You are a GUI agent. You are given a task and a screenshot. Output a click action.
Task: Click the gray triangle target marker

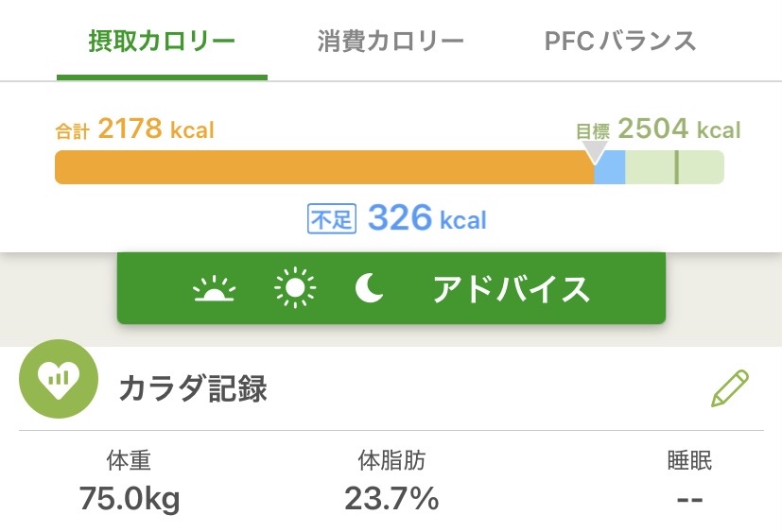pos(595,151)
